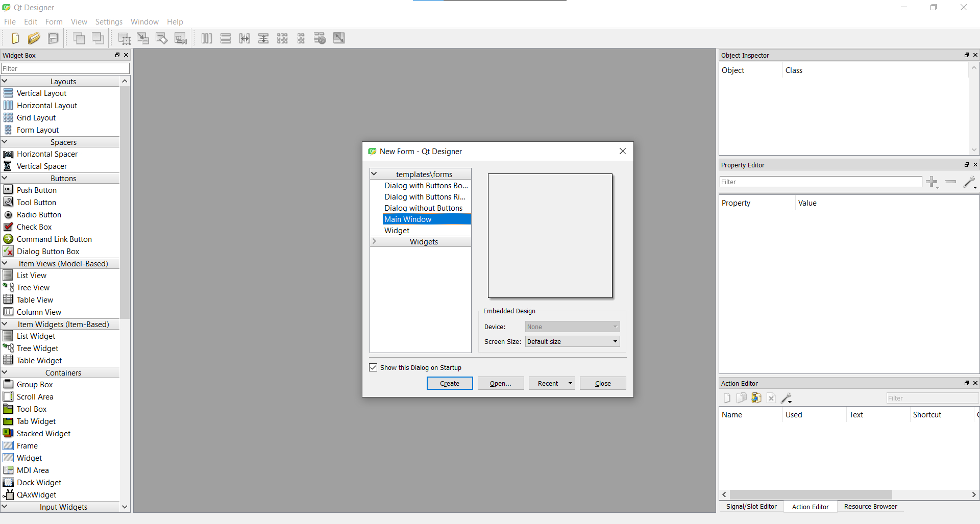Open the property adding icon in Property Editor
The width and height of the screenshot is (980, 524).
point(933,182)
